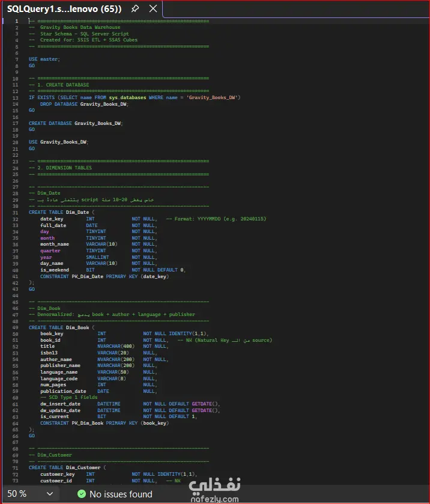Click the 'Gravity_Books_DW' string literal
This screenshot has height=504, width=430.
(x=212, y=97)
